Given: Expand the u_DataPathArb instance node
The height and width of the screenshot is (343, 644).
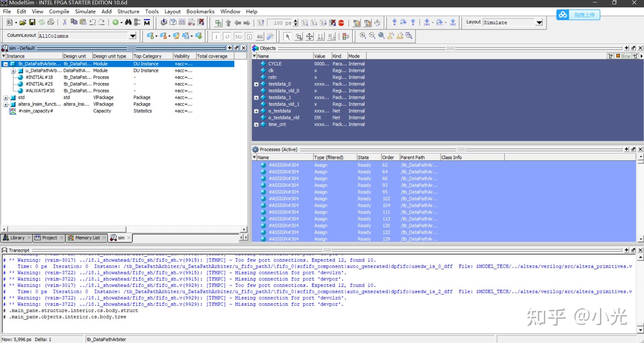Looking at the screenshot, I should click(x=13, y=71).
